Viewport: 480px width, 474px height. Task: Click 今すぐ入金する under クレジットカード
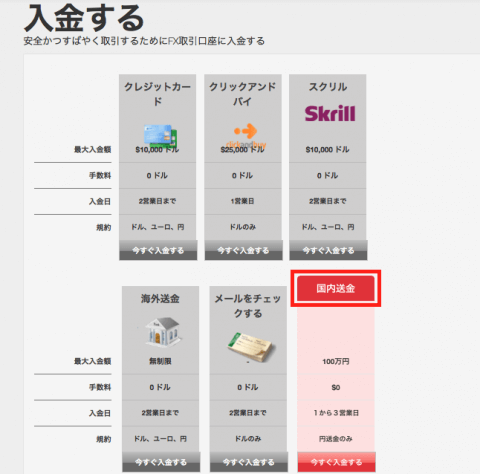pos(158,250)
